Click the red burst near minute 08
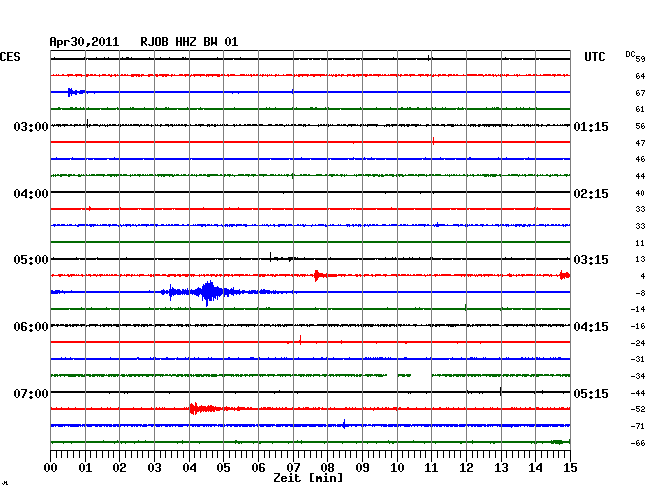 point(320,275)
